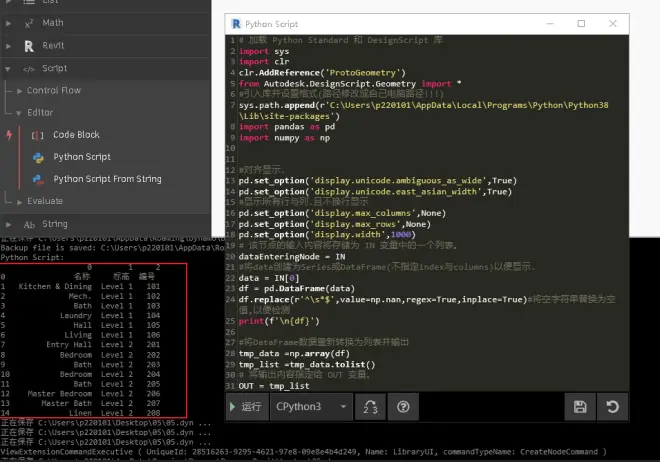660x462 pixels.
Task: Click the lightning action marker beside Code Block
Action: tap(9, 135)
